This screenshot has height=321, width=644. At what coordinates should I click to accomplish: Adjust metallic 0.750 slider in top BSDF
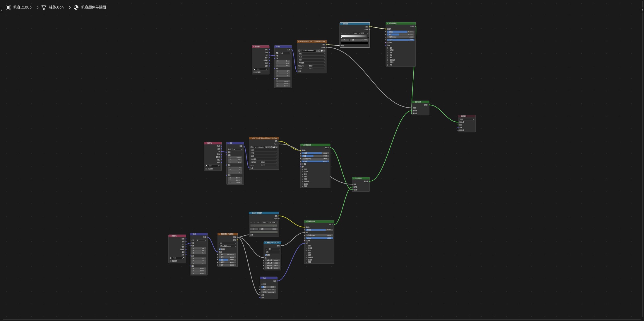tap(401, 32)
